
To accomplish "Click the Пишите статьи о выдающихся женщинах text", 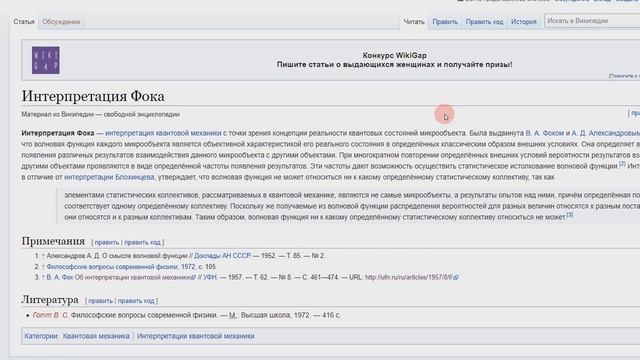I will [x=394, y=64].
